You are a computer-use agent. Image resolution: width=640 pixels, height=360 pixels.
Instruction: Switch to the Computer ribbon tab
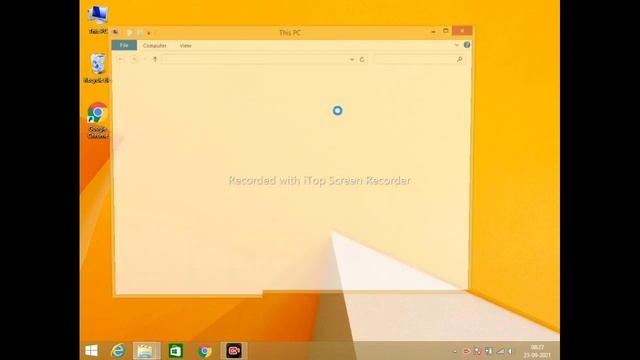tap(155, 46)
